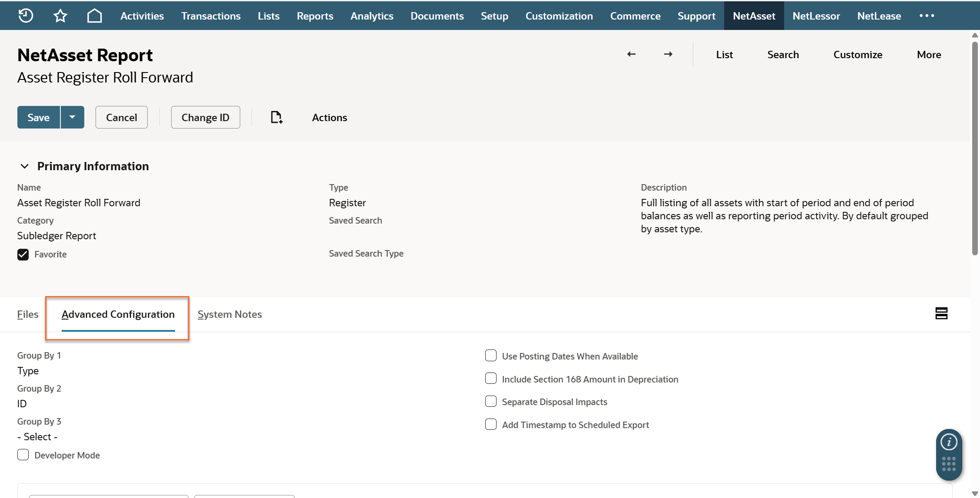The height and width of the screenshot is (498, 980).
Task: Enable Developer Mode checkbox
Action: point(23,455)
